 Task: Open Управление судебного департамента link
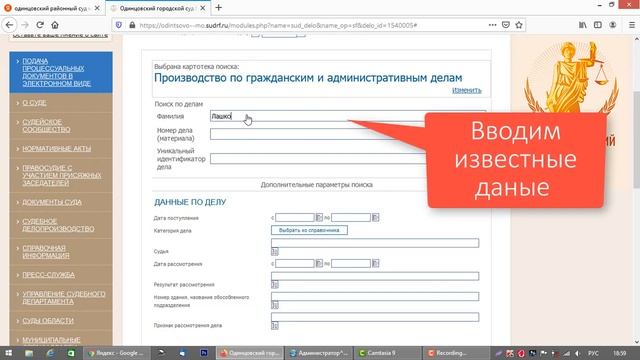coord(61,298)
